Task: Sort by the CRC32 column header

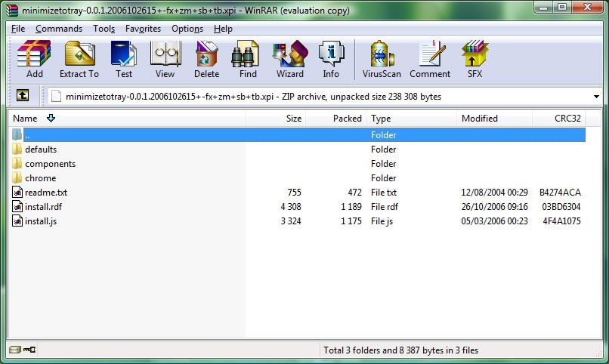Action: click(559, 119)
